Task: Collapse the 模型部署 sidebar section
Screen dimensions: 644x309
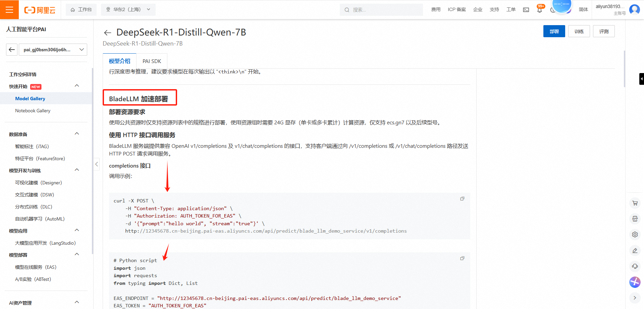Action: click(x=77, y=255)
